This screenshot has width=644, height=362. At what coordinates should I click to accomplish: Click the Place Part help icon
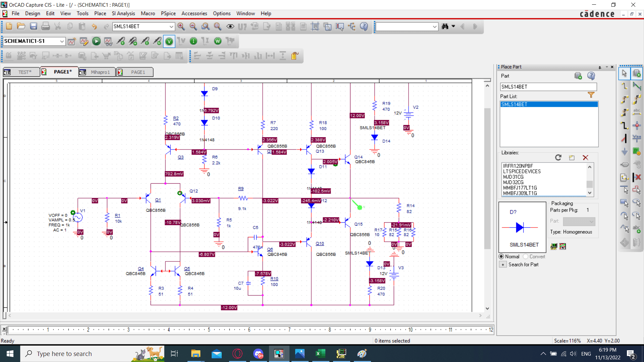pyautogui.click(x=591, y=76)
